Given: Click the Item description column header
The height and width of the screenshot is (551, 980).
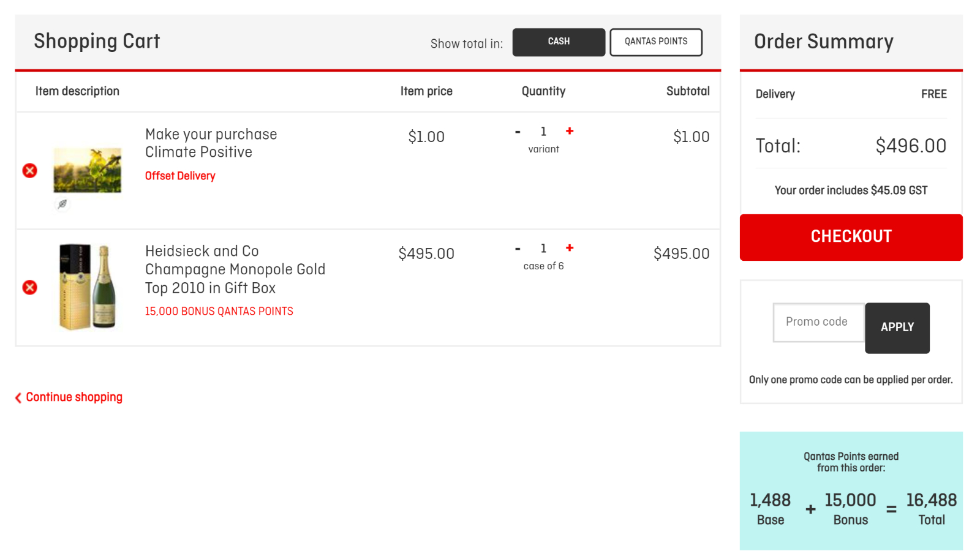Looking at the screenshot, I should (x=77, y=91).
